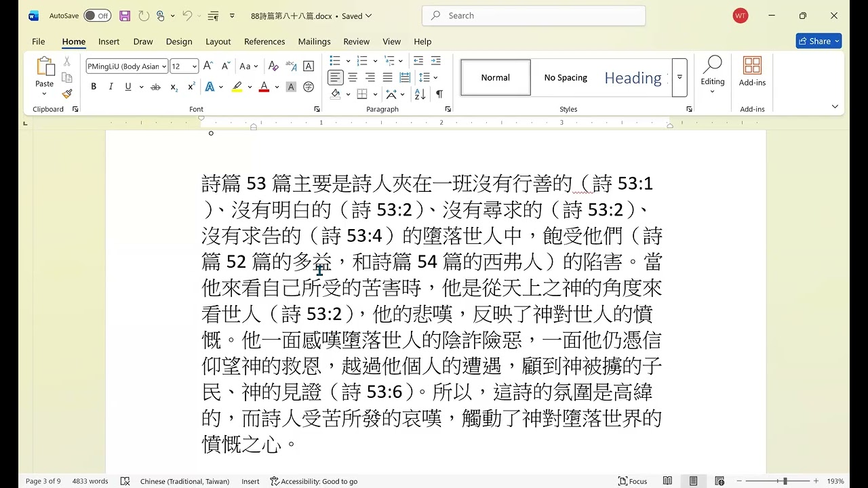
Task: Apply the Heading 1 style
Action: [635, 77]
